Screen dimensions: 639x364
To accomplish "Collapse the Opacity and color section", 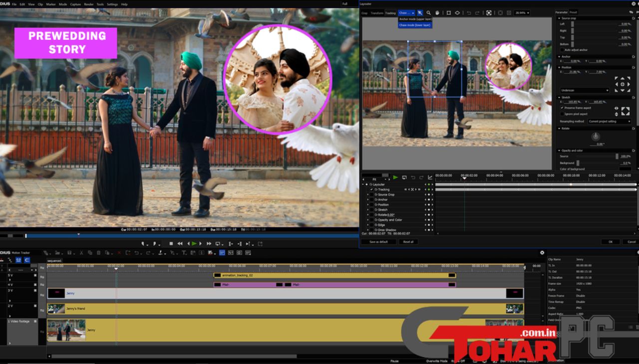I will (559, 150).
